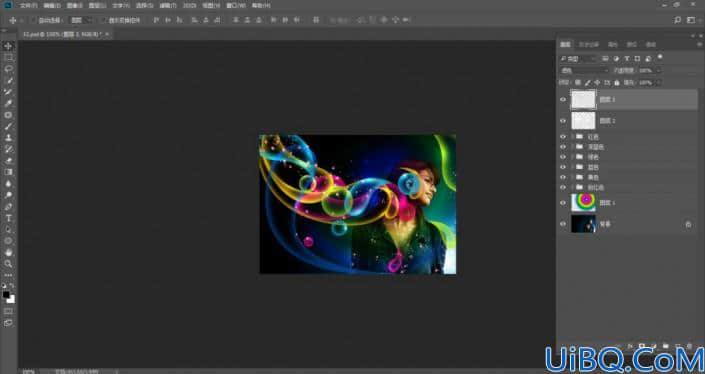Select the rainbow circle layer thumbnail
This screenshot has height=374, width=705.
coord(583,203)
